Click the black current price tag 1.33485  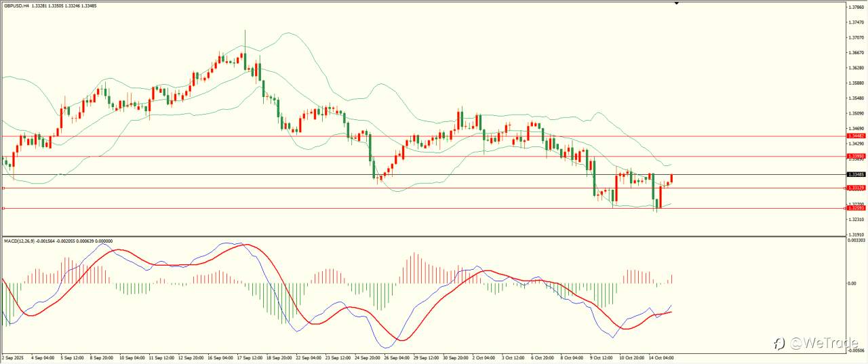click(856, 174)
